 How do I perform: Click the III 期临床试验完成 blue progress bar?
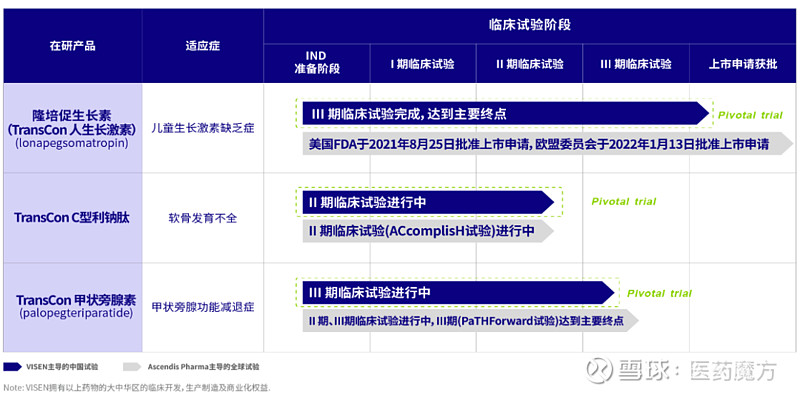click(506, 113)
